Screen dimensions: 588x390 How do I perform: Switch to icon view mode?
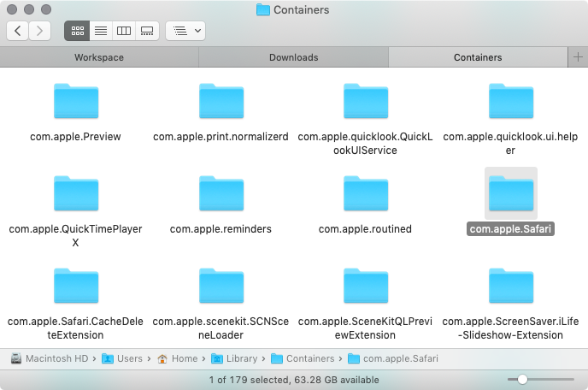coord(78,31)
